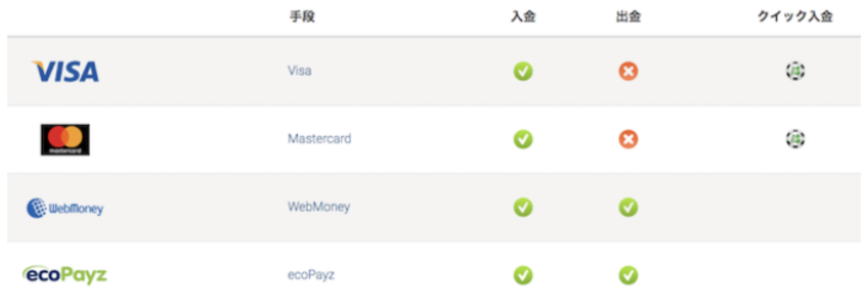
Task: Click the Visa logo
Action: (x=66, y=72)
